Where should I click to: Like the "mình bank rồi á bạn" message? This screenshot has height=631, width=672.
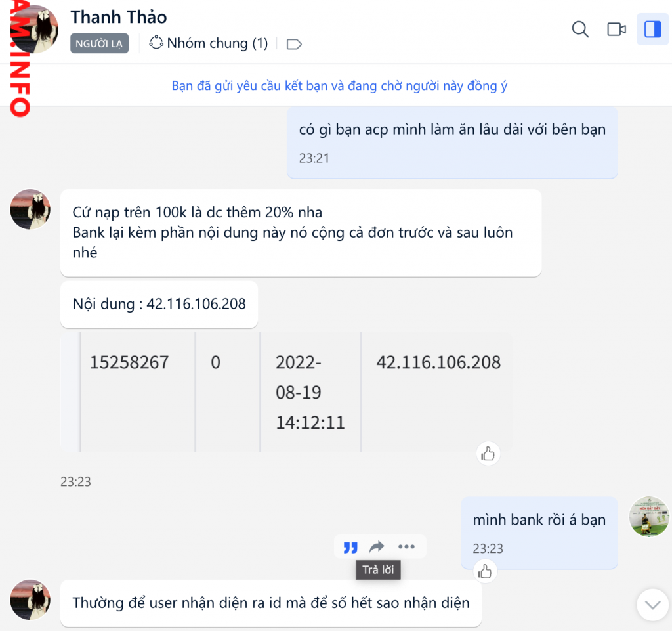(x=485, y=571)
